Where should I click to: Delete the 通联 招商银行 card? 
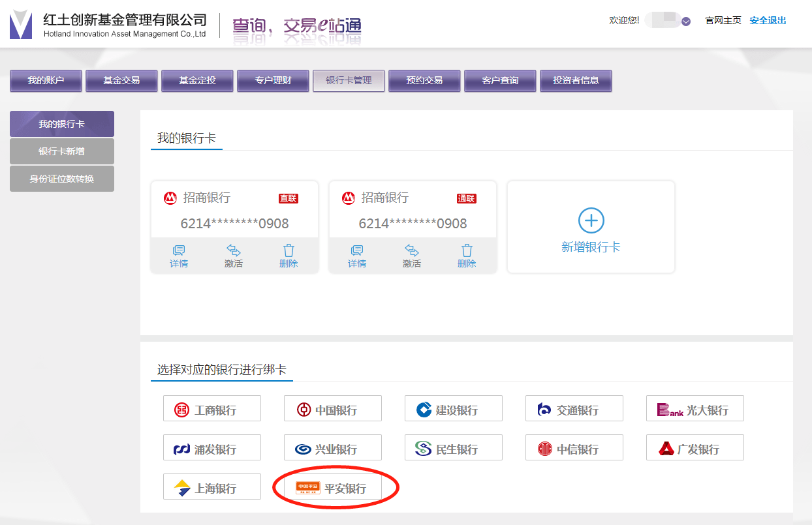click(x=467, y=256)
